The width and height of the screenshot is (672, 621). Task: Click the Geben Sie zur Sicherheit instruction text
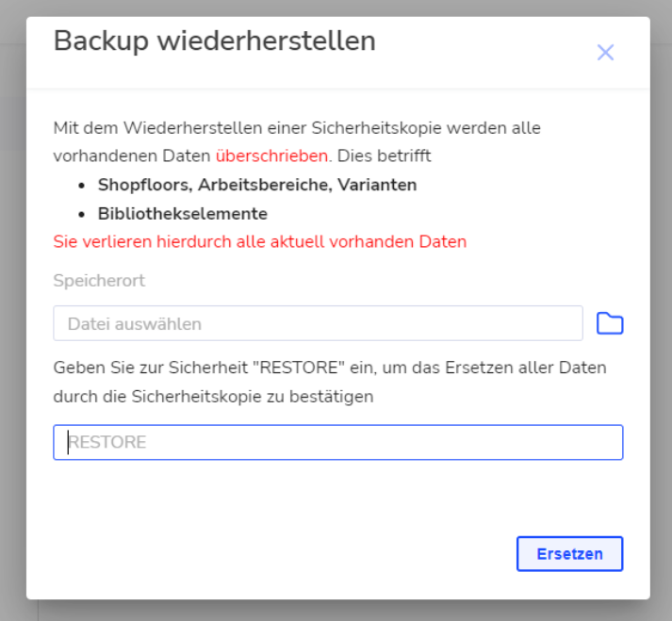(x=330, y=382)
